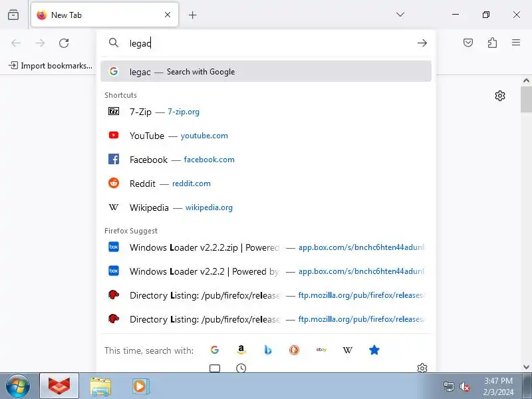Search this time with Bing icon
532x399 pixels.
pos(268,350)
